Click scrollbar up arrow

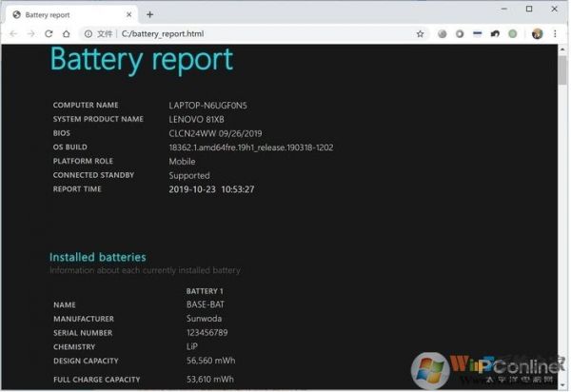click(563, 49)
